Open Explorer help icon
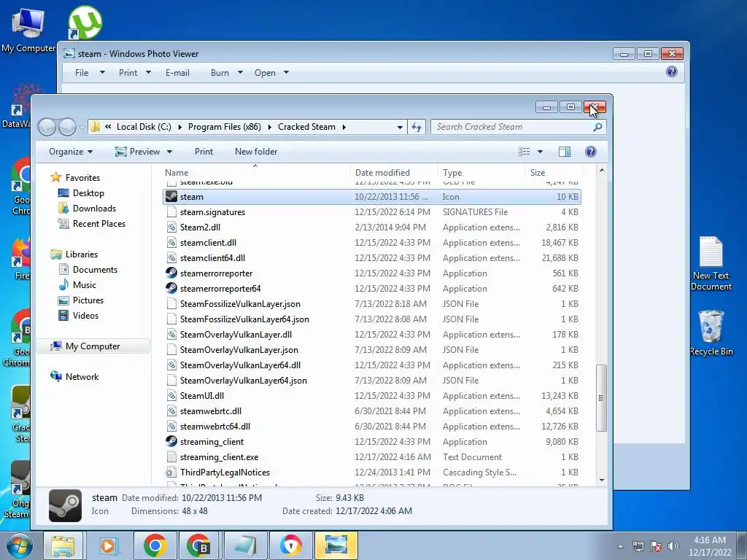The height and width of the screenshot is (560, 747). point(590,152)
